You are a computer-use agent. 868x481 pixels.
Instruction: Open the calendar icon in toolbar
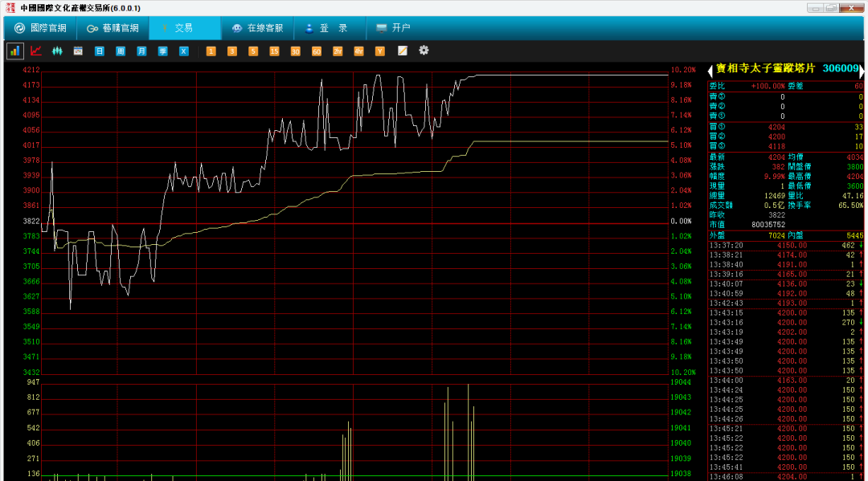pyautogui.click(x=78, y=51)
